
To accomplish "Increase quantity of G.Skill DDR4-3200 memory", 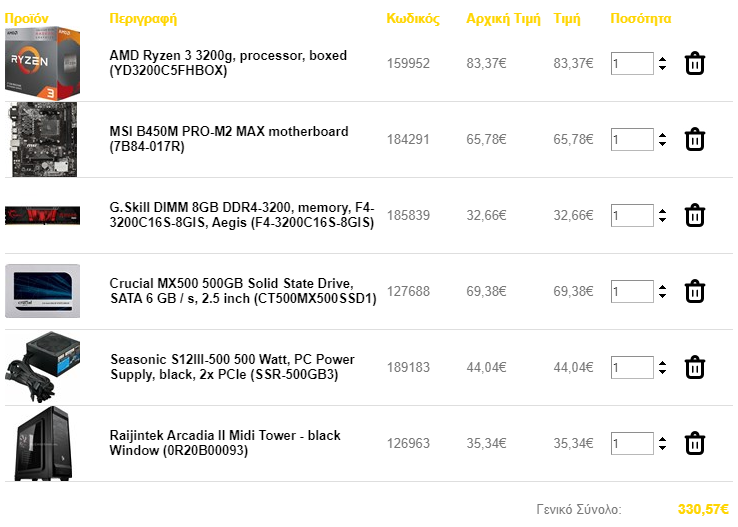I will (x=662, y=211).
